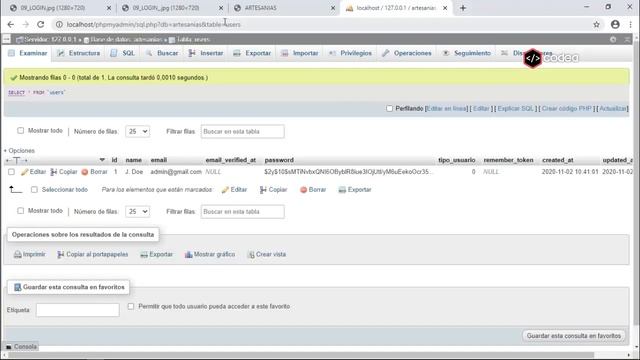Sort by the password column header
Viewport: 640px width, 360px height.
click(x=279, y=160)
